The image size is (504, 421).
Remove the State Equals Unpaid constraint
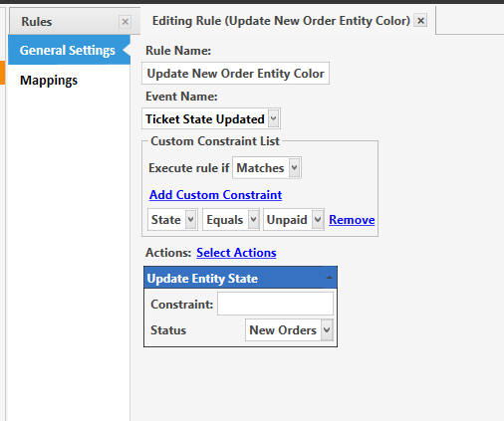352,220
